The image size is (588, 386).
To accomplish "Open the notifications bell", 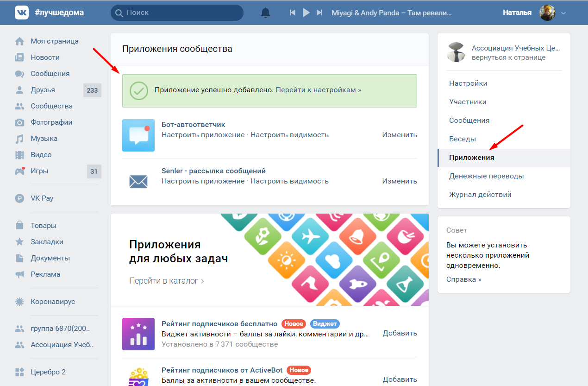I will (x=265, y=13).
